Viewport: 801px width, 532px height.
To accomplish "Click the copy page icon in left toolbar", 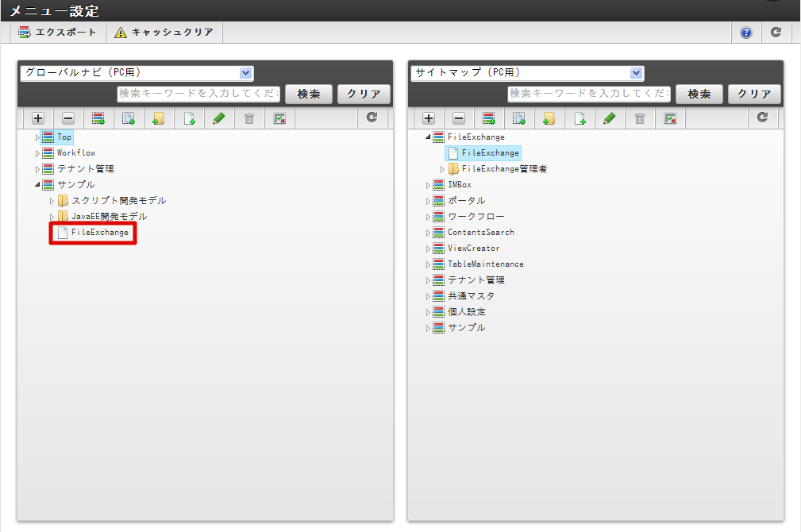I will tap(129, 118).
